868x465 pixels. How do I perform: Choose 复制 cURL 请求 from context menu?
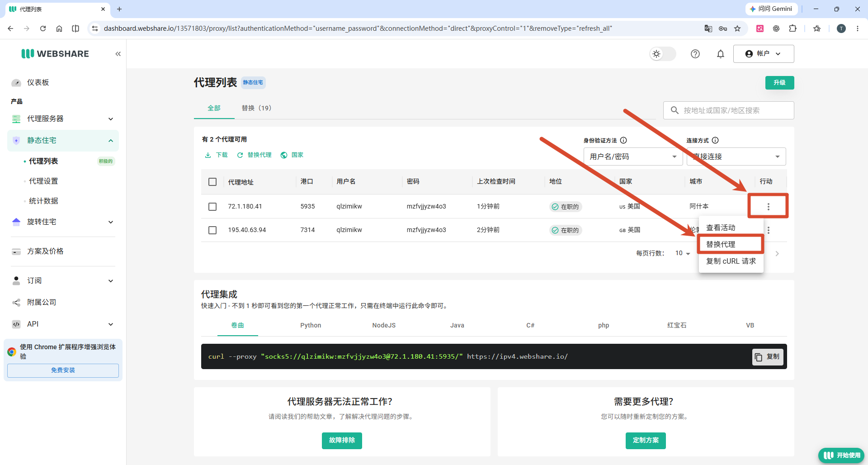pyautogui.click(x=731, y=261)
